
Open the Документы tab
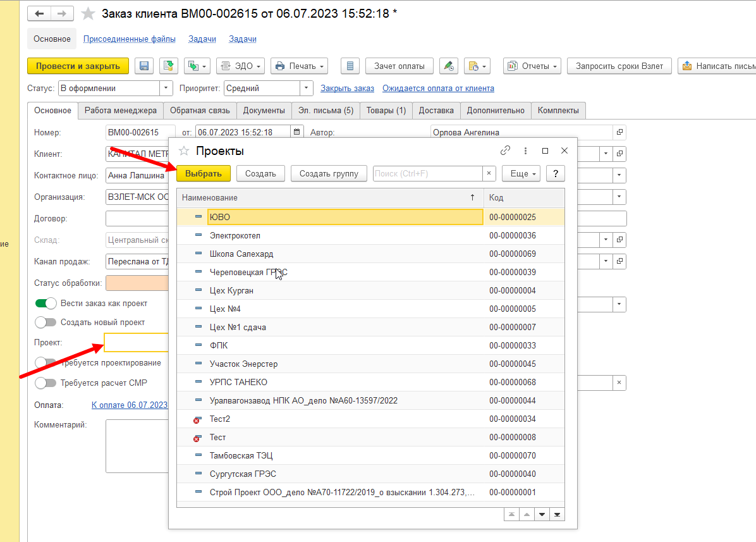pos(264,111)
